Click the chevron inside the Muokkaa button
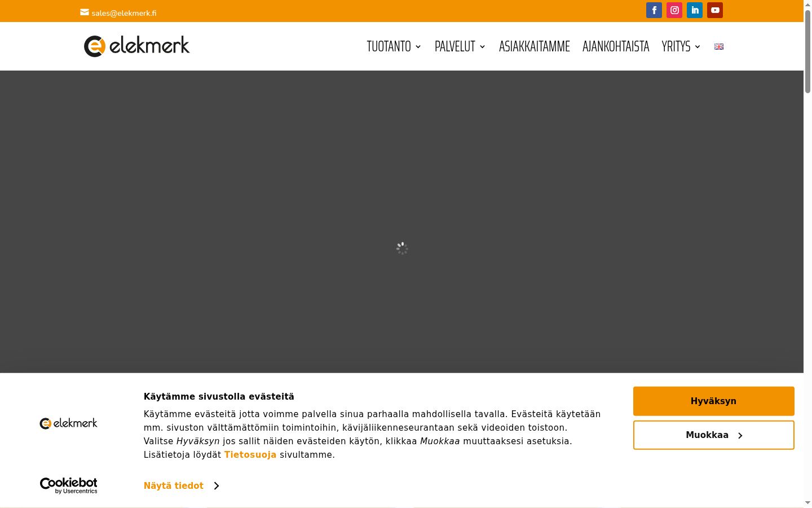Viewport: 812px width, 508px height. point(740,436)
